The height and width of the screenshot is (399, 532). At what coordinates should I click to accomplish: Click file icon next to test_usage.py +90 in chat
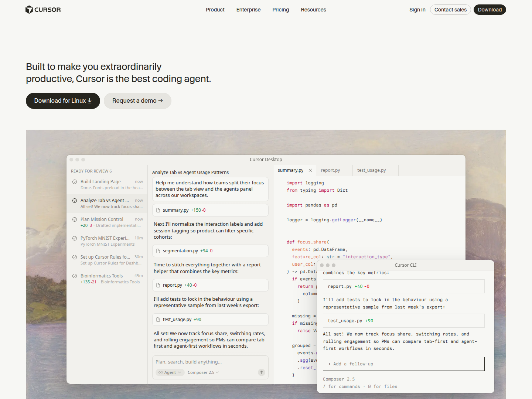(x=158, y=320)
